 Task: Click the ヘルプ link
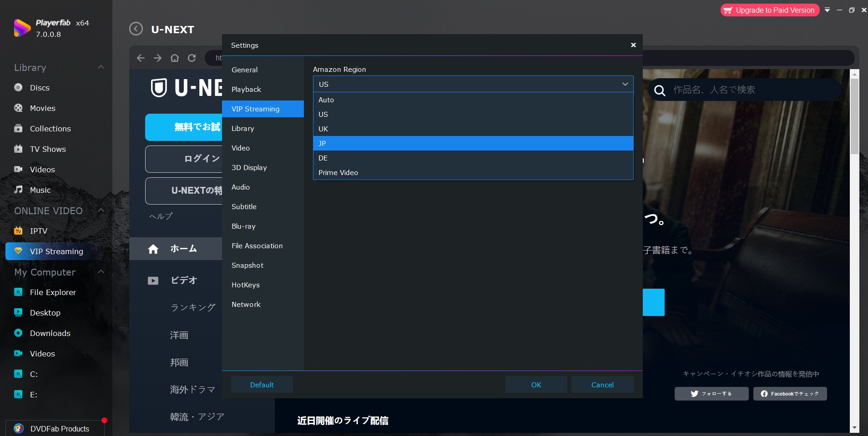click(x=161, y=216)
